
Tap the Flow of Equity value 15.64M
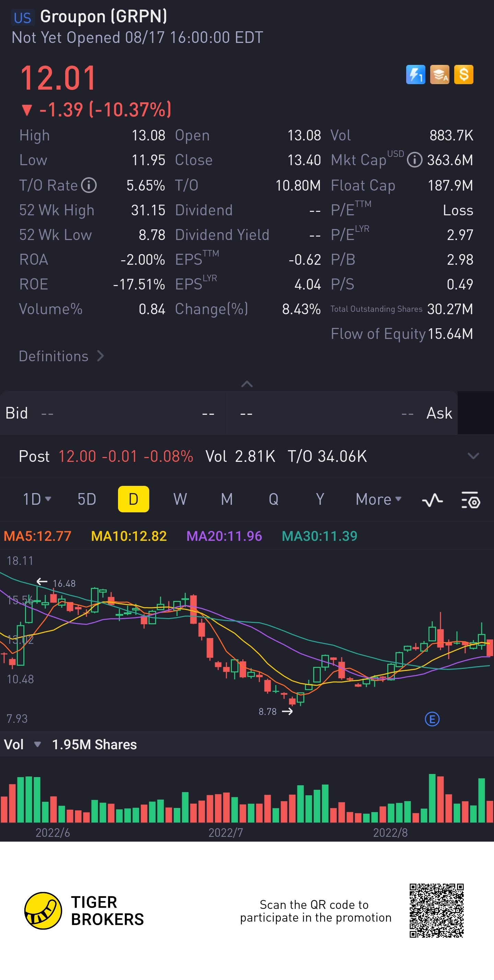(x=450, y=334)
